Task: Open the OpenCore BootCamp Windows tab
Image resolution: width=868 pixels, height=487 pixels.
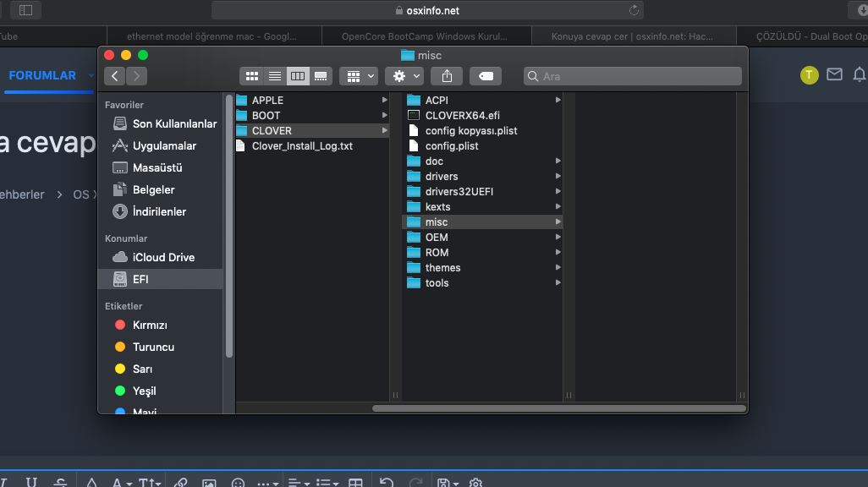Action: click(x=425, y=36)
